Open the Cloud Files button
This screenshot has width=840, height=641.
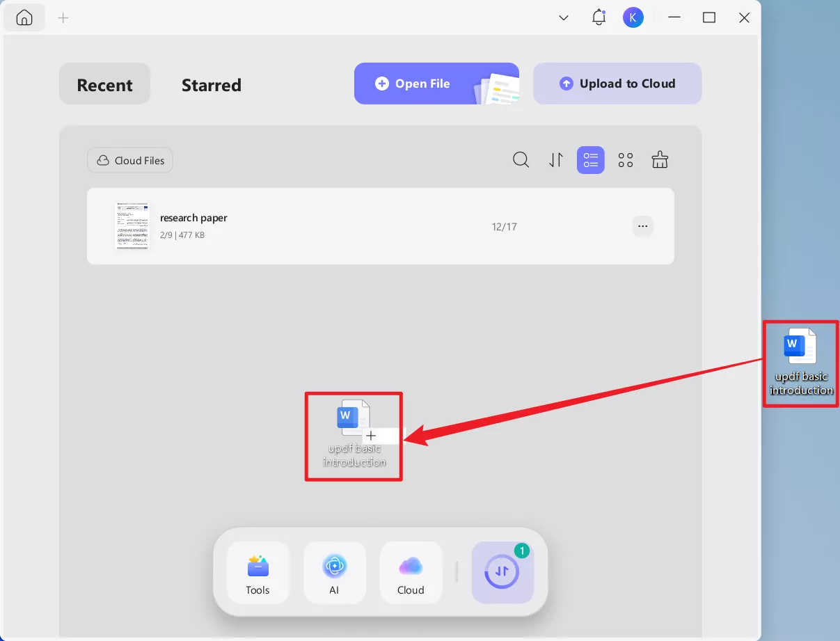[x=130, y=160]
